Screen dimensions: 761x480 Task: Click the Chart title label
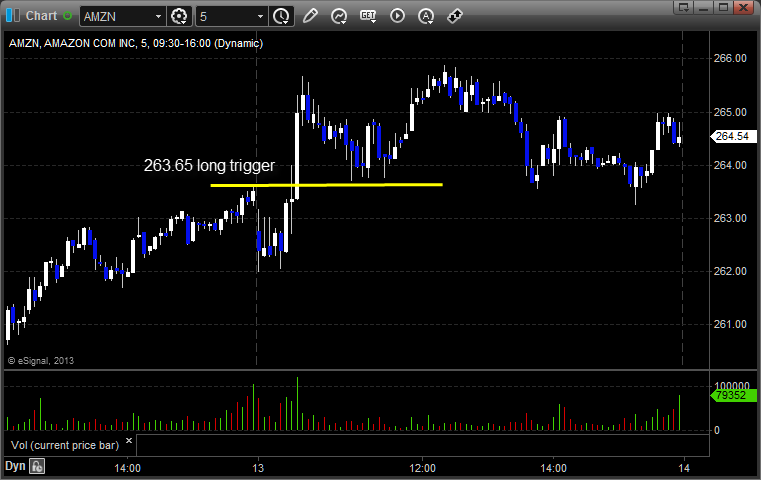41,16
